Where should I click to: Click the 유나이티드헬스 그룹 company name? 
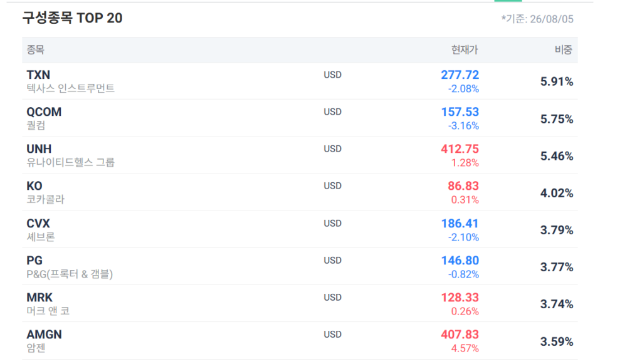(70, 162)
